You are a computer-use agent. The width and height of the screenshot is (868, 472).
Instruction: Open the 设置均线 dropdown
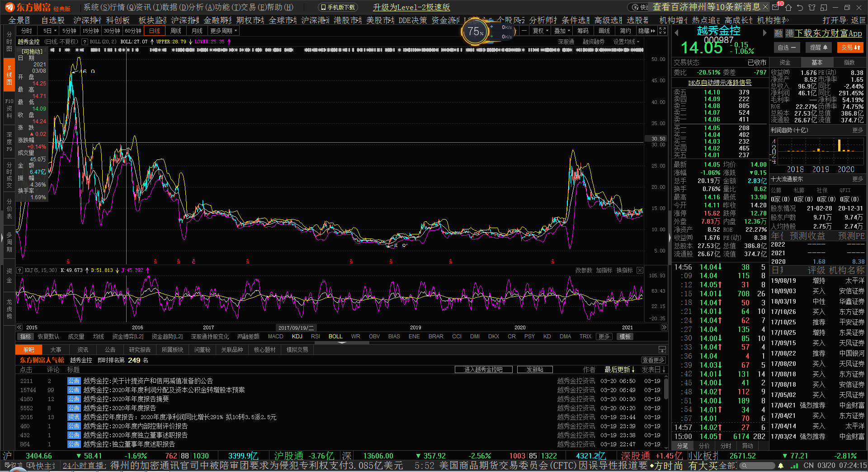pyautogui.click(x=626, y=42)
